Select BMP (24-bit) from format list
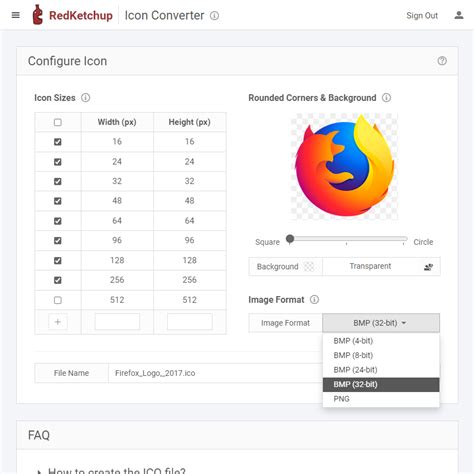The image size is (474, 474). (381, 370)
